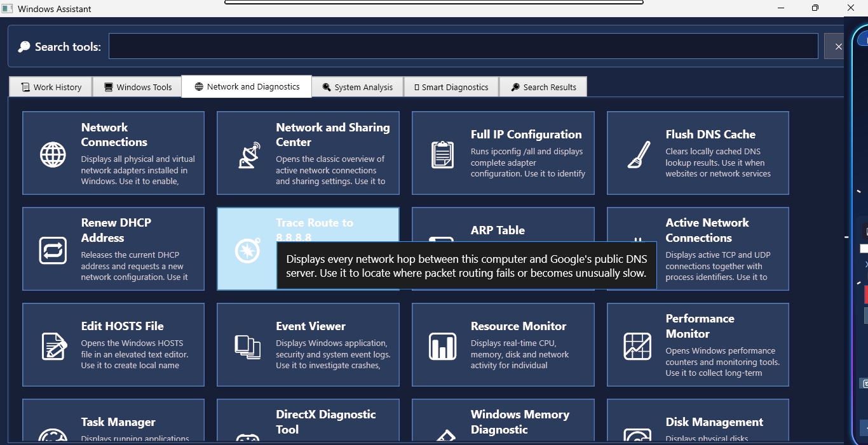This screenshot has width=868, height=445.
Task: Click the bar chart icon for Resource Monitor
Action: click(443, 346)
